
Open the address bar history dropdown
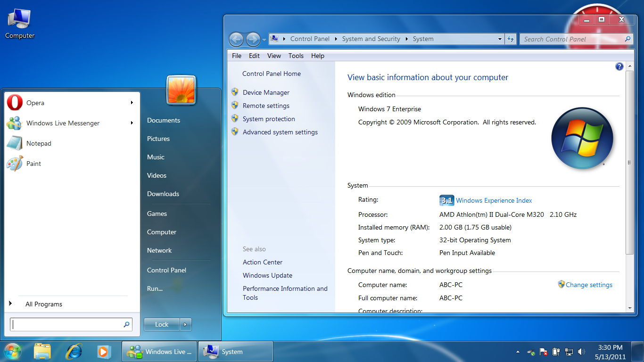tap(500, 39)
